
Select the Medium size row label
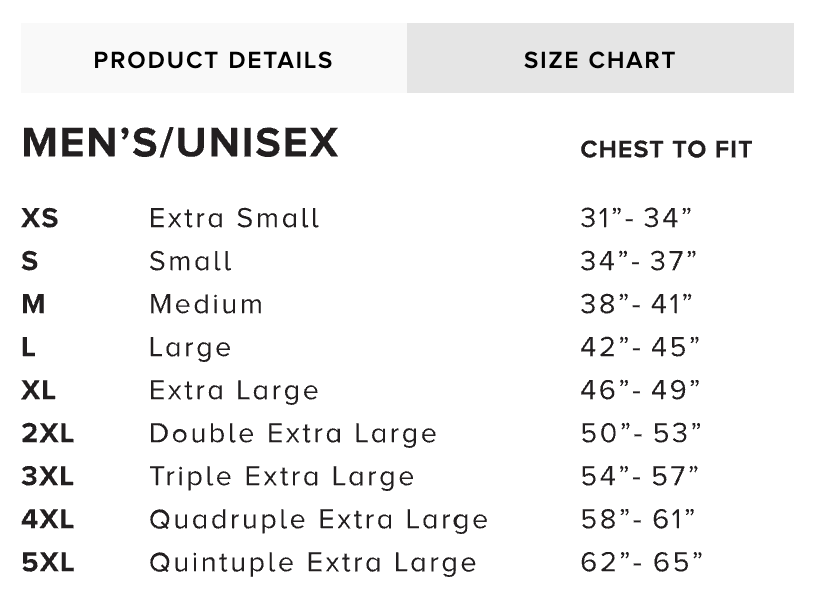click(x=206, y=304)
